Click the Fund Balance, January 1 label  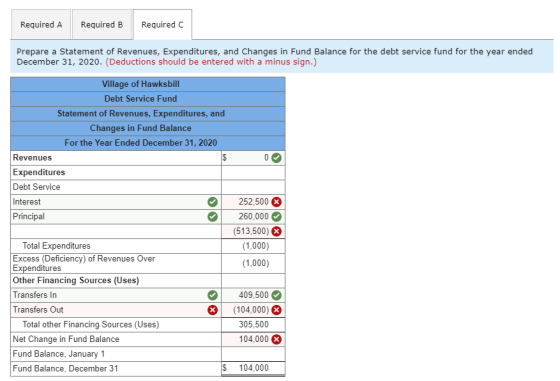coord(59,354)
